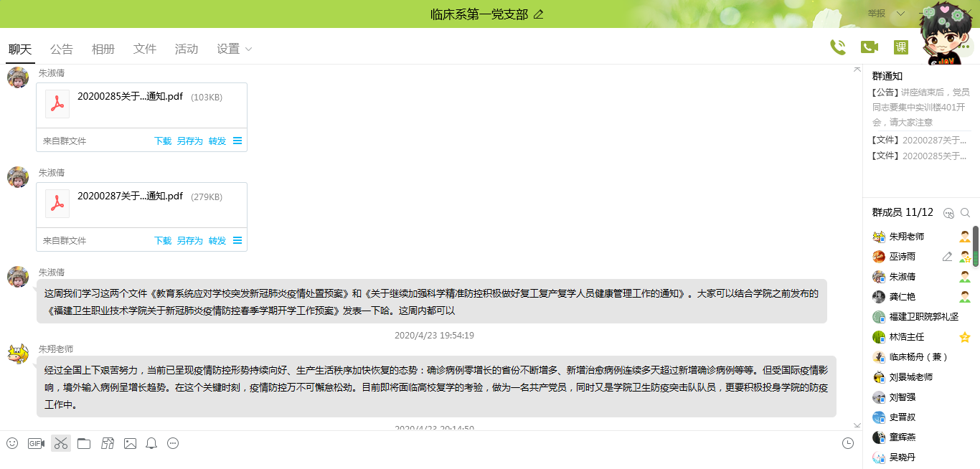Click the bell icon in chat toolbar

click(151, 443)
